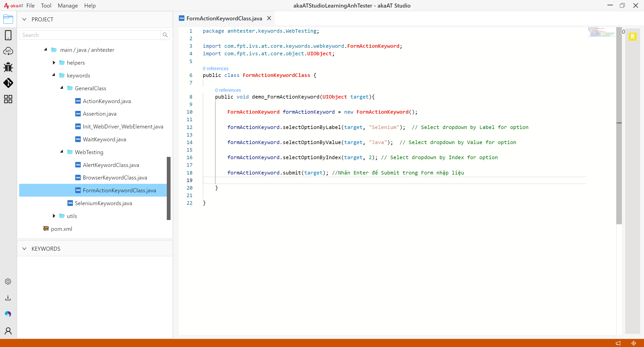Open ActionKeyword.java file
644x347 pixels.
107,101
